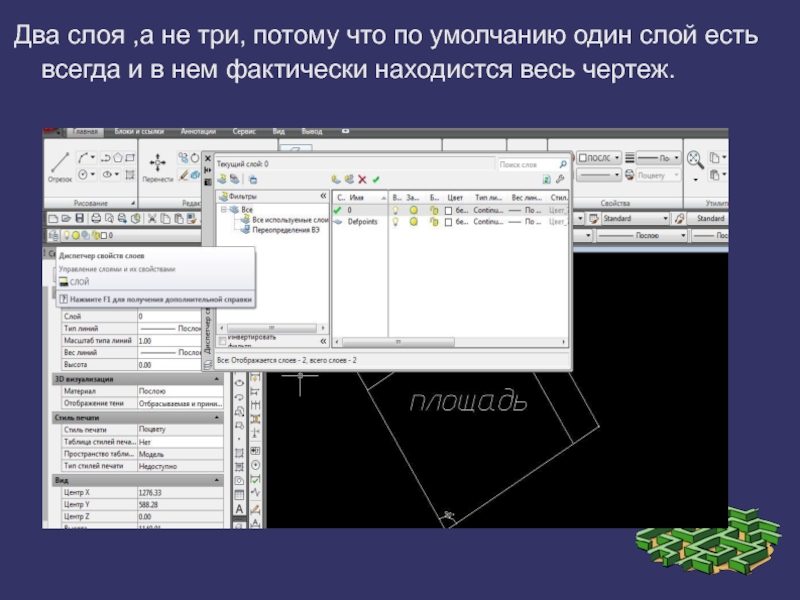Collapse the Все filter tree node
800x600 pixels.
pyautogui.click(x=223, y=209)
